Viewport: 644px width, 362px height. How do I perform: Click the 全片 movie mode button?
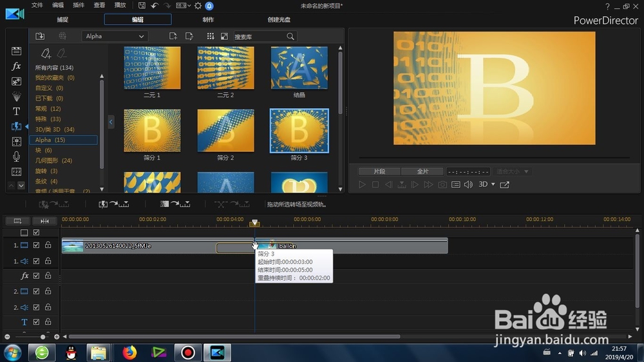(422, 171)
